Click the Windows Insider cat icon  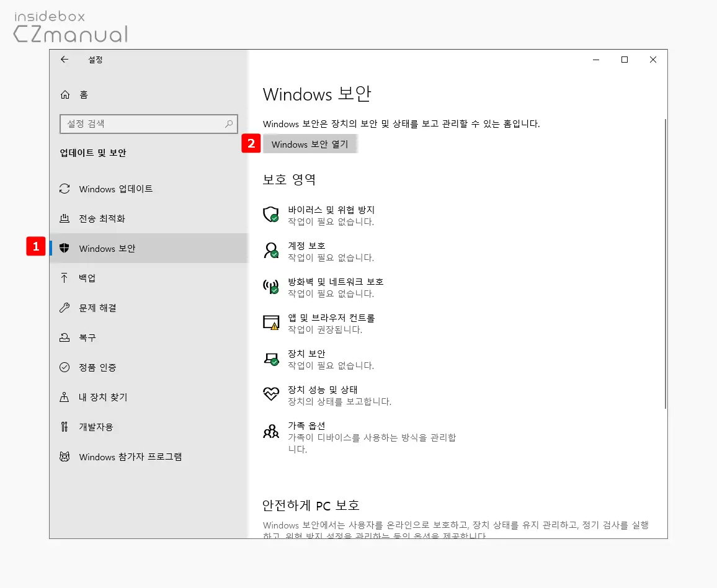click(65, 457)
